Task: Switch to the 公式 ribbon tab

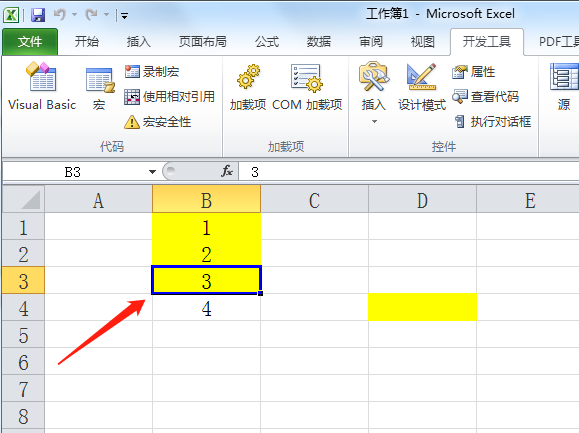Action: point(267,42)
